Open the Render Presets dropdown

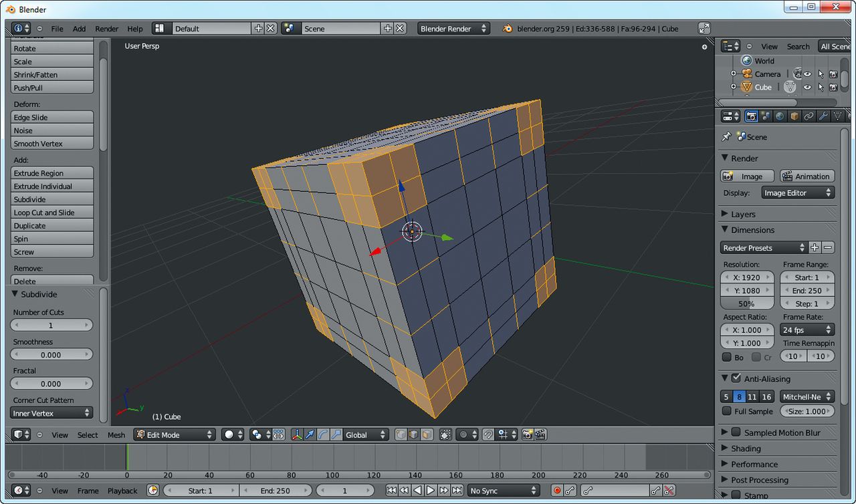coord(764,247)
